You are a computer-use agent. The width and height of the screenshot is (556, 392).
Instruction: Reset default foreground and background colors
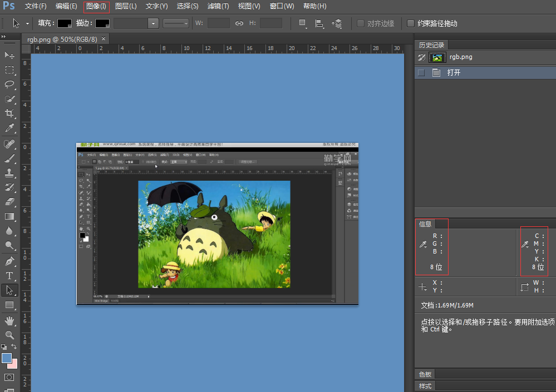[4, 346]
